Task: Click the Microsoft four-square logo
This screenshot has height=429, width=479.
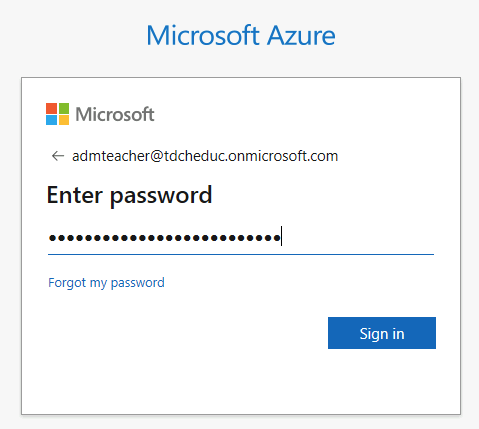Action: click(57, 114)
